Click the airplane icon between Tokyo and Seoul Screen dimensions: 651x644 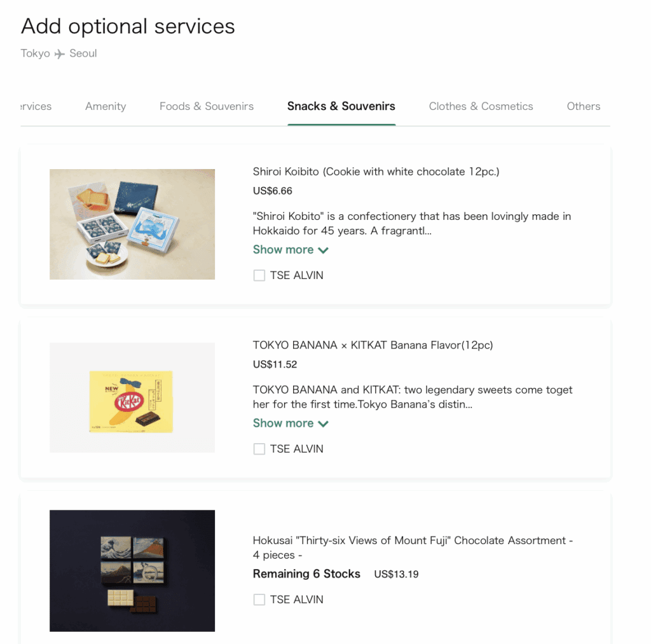tap(60, 54)
